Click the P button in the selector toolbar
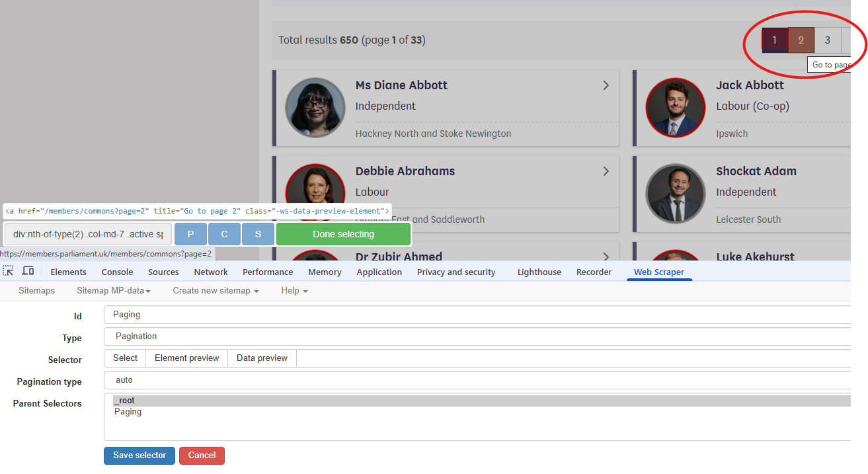The height and width of the screenshot is (474, 868). 190,233
